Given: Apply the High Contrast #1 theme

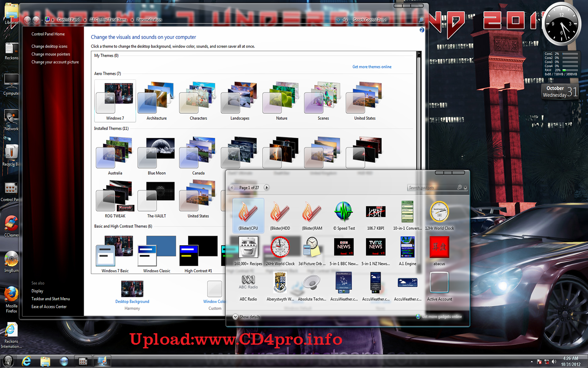Looking at the screenshot, I should click(x=198, y=254).
